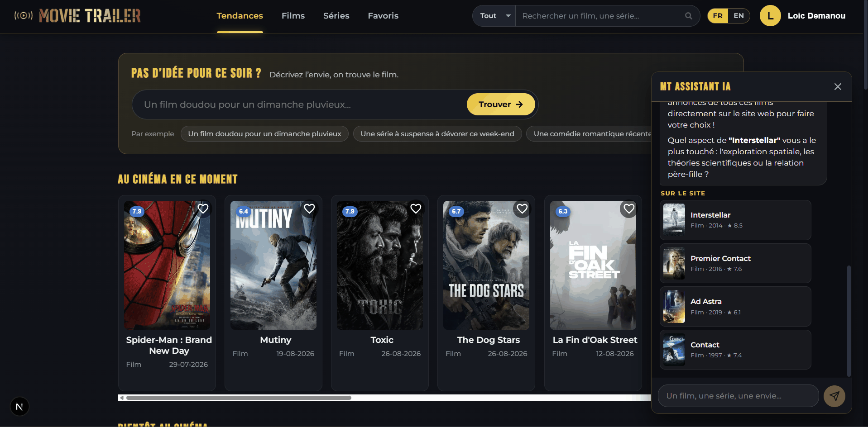
Task: Open La Fin d'Oak Street poster
Action: click(593, 265)
